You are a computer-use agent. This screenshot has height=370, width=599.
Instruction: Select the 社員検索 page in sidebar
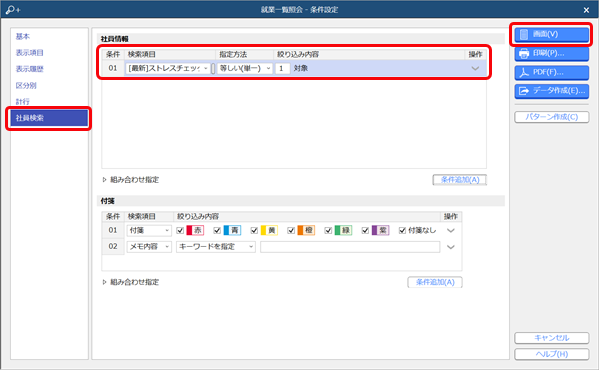click(49, 118)
